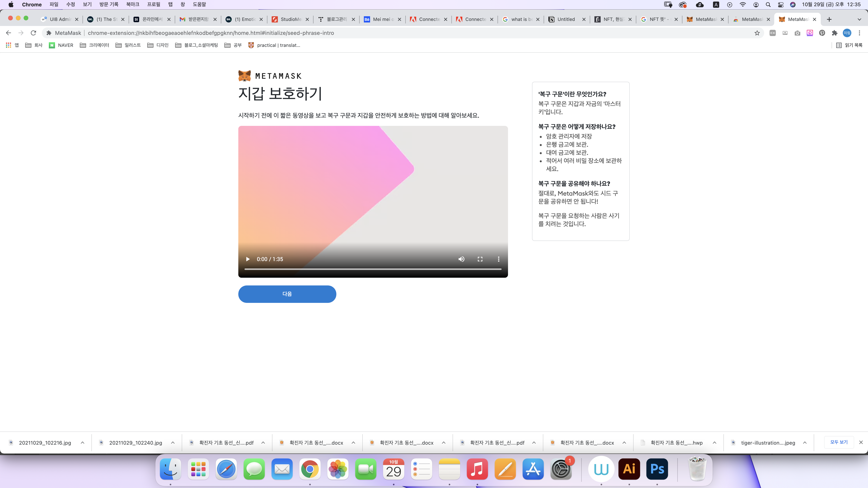This screenshot has width=868, height=488.
Task: Expand the tab search chevron
Action: pyautogui.click(x=859, y=19)
